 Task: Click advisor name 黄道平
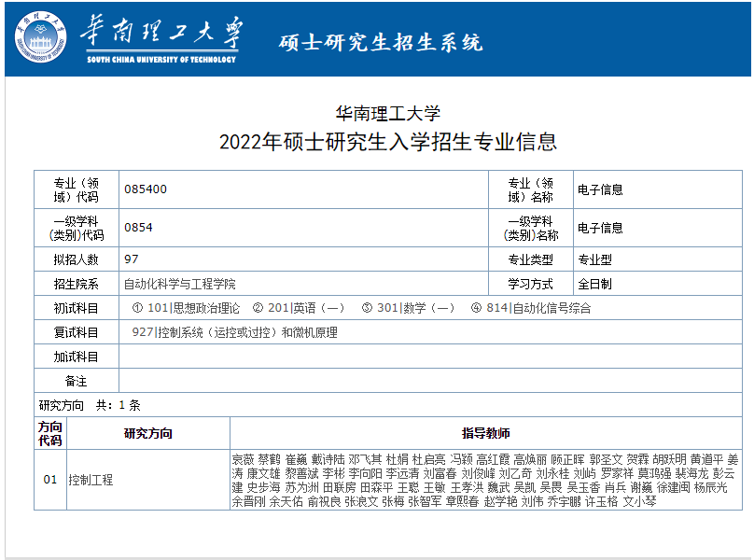click(707, 459)
